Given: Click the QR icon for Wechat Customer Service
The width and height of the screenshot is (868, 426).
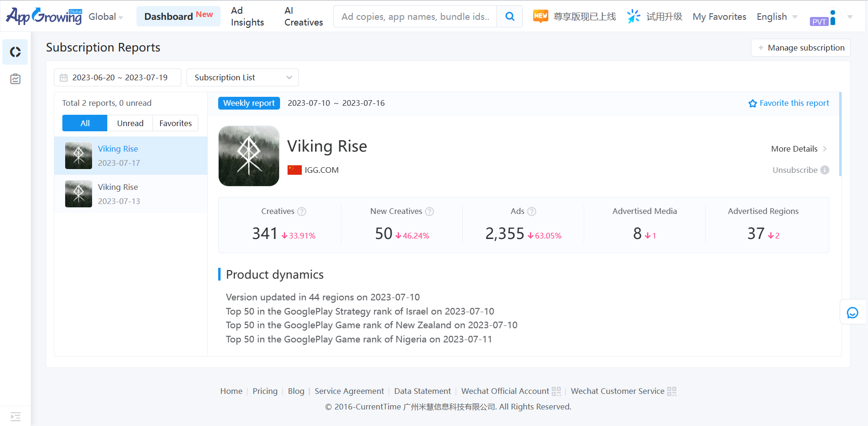Looking at the screenshot, I should click(672, 392).
